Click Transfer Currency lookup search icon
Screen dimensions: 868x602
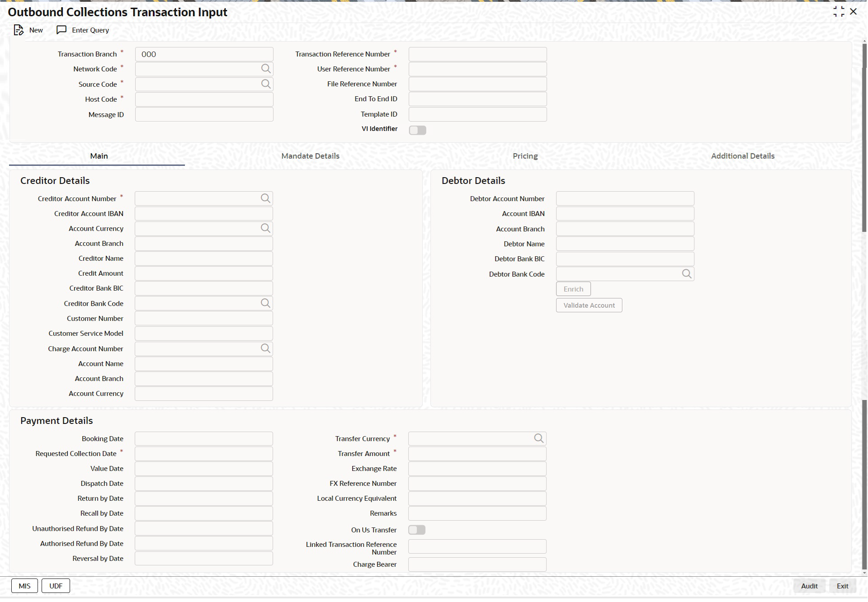[538, 438]
